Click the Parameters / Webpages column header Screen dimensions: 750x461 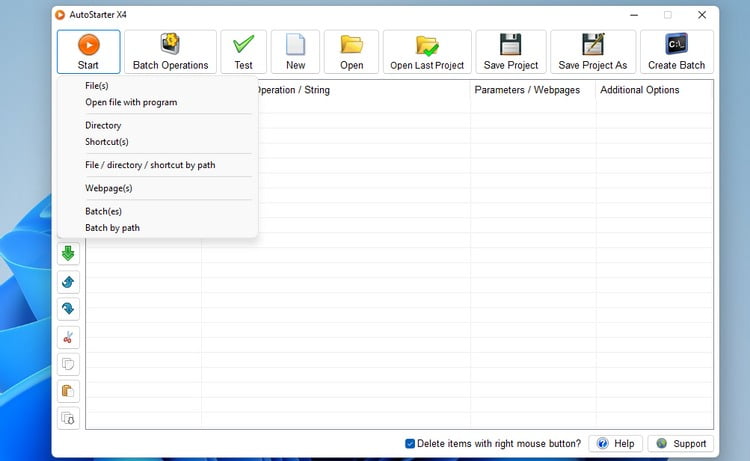[x=533, y=90]
